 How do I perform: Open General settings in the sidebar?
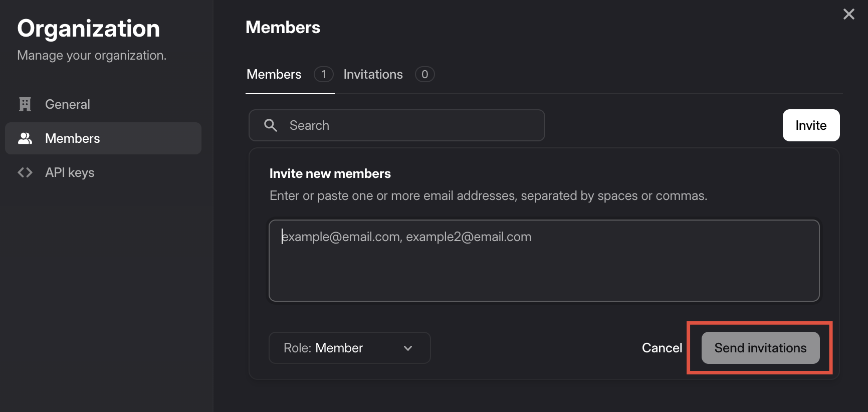click(x=68, y=104)
